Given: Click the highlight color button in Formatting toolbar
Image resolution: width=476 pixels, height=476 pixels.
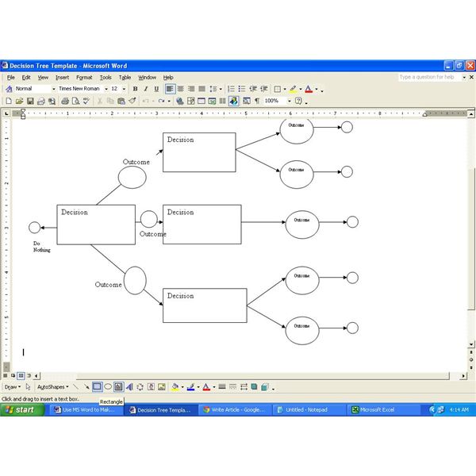Looking at the screenshot, I should [293, 89].
